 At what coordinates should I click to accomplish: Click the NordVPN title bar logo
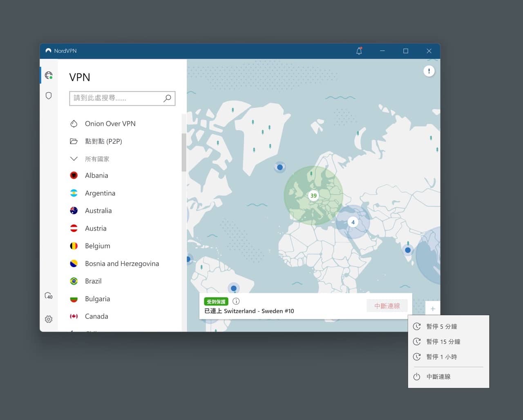coord(48,51)
